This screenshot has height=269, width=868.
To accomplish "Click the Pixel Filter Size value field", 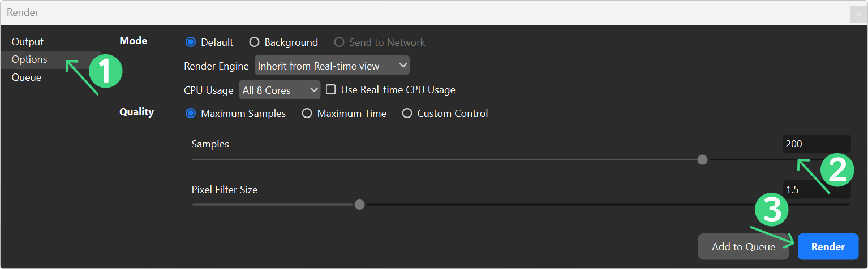I will pos(817,190).
